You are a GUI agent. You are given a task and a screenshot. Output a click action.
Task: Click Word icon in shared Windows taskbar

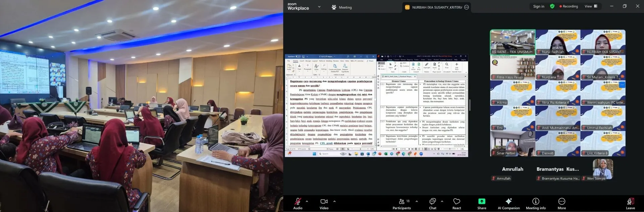[368, 154]
